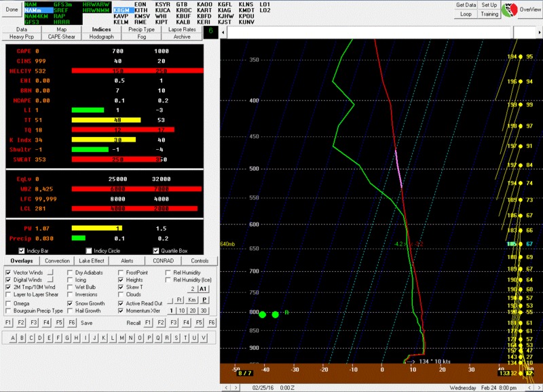Select the GFS3 model
This screenshot has width=543, height=392.
pos(32,22)
